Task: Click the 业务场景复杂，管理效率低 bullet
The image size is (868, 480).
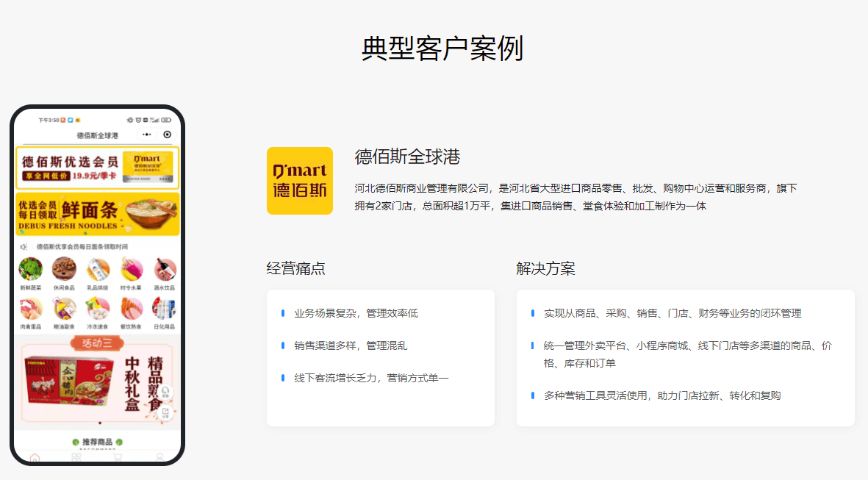Action: [356, 313]
